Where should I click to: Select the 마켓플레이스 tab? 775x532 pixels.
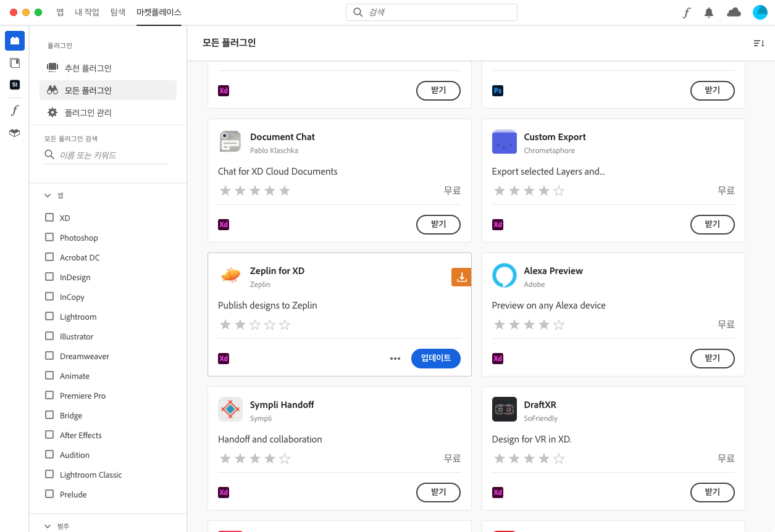tap(159, 12)
